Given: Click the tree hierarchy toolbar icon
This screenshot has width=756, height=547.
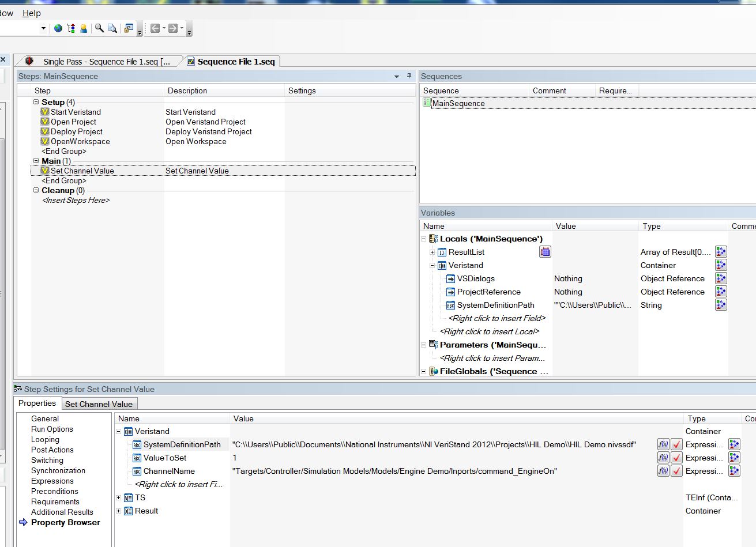Looking at the screenshot, I should click(x=71, y=28).
